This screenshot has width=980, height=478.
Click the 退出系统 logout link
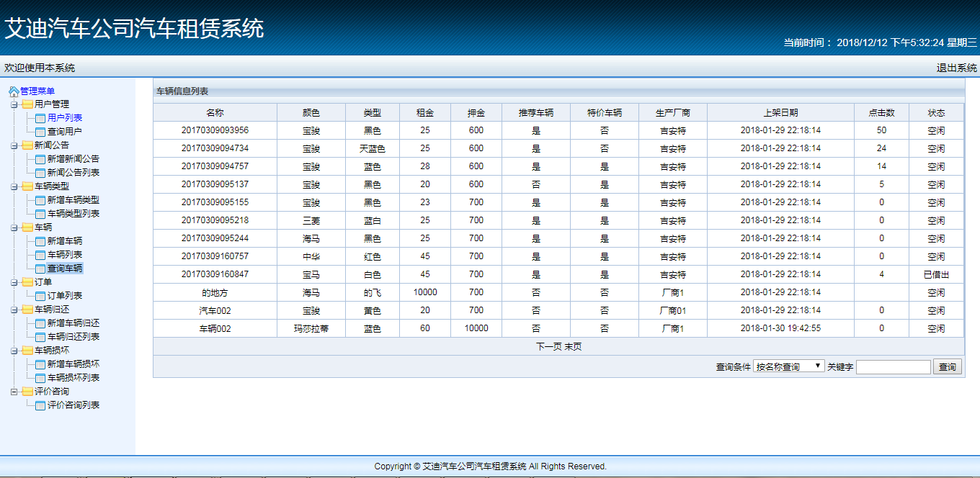pos(957,68)
